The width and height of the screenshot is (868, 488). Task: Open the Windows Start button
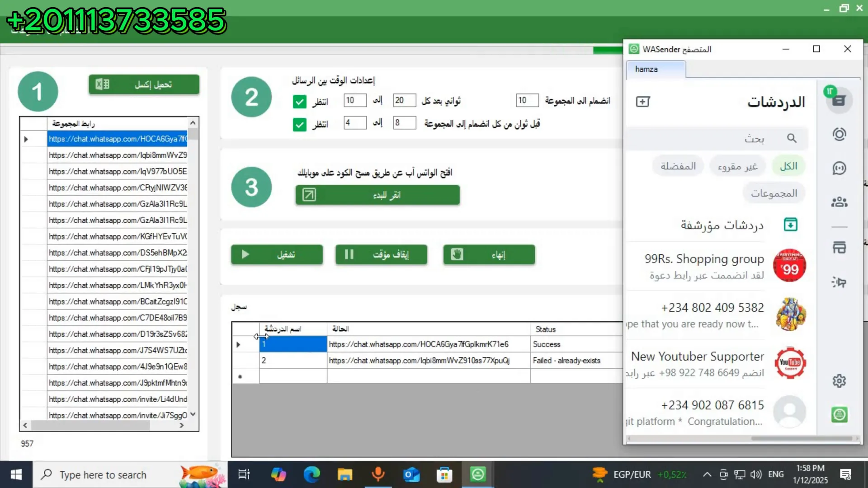pyautogui.click(x=16, y=474)
